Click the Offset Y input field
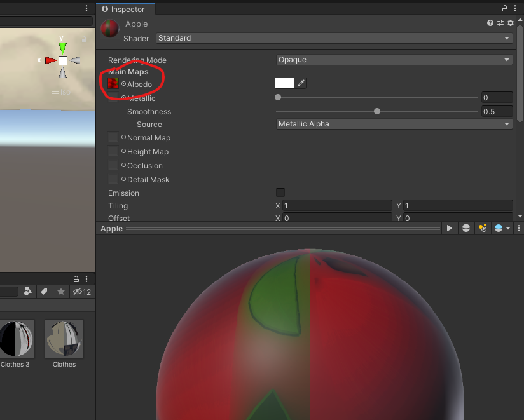This screenshot has width=524, height=420. click(x=458, y=217)
